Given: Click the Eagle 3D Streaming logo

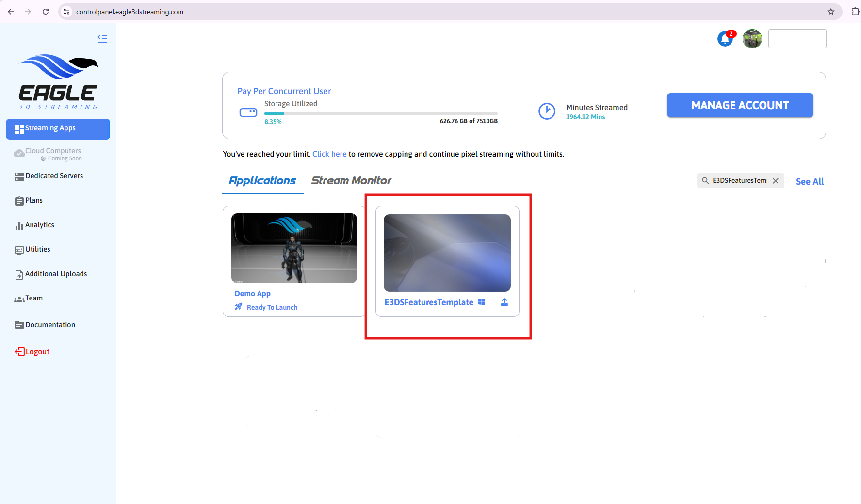Looking at the screenshot, I should 59,81.
